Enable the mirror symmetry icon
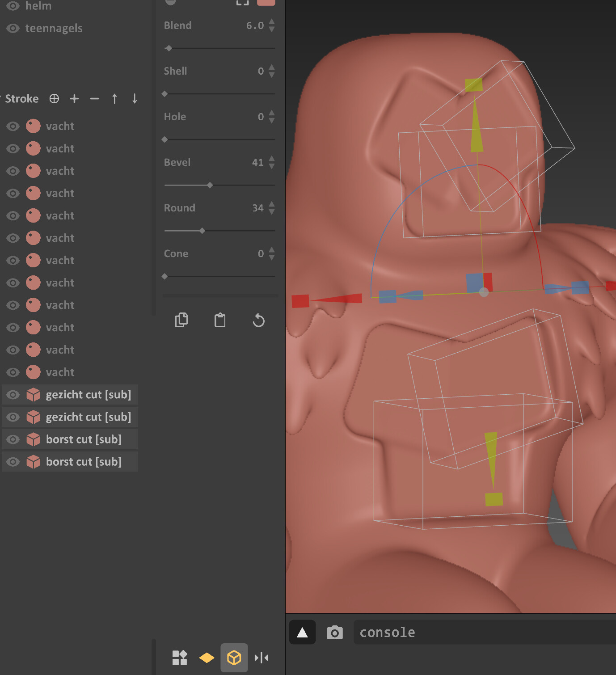Image resolution: width=616 pixels, height=675 pixels. (x=262, y=658)
